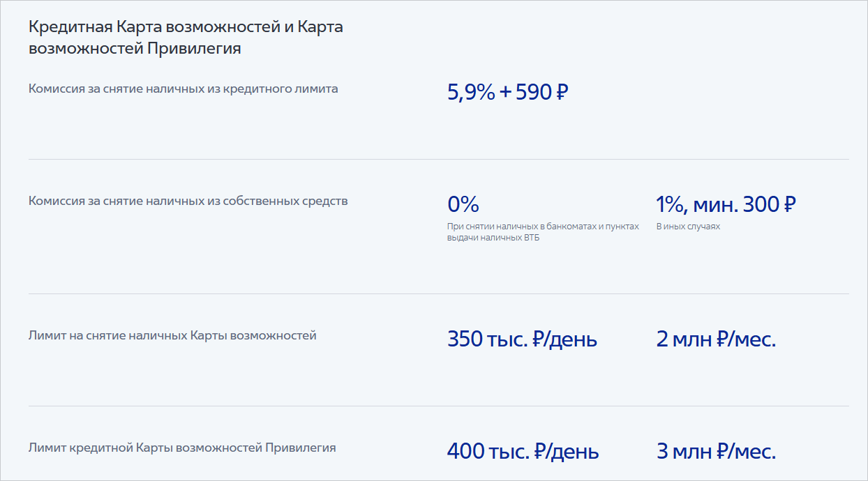Click the divider line below the credit limit commission row
Viewport: 868px width, 481px height.
[438, 159]
